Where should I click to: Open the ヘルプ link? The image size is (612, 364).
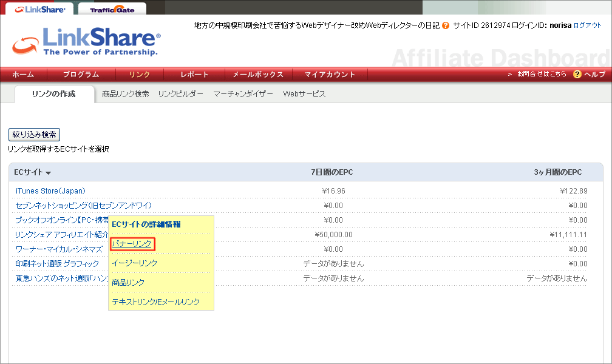tap(595, 74)
